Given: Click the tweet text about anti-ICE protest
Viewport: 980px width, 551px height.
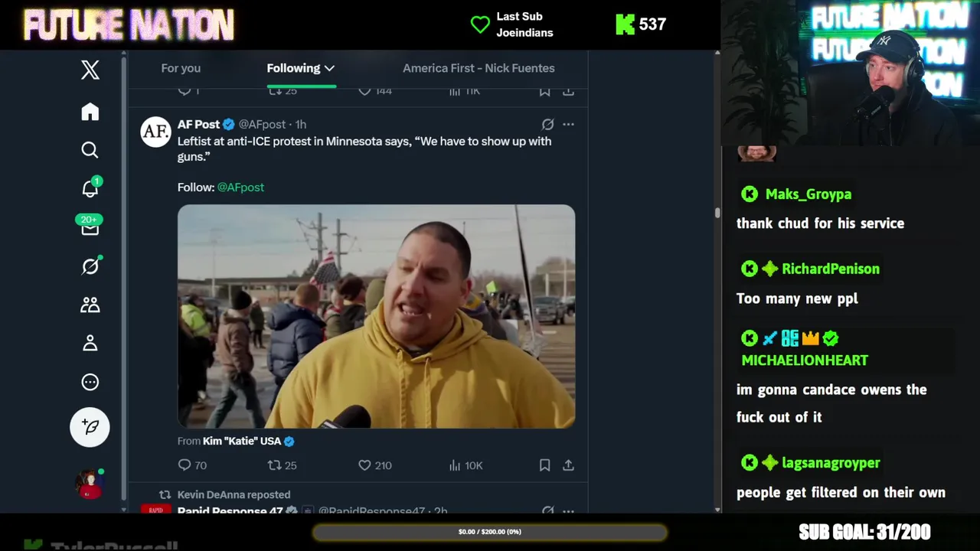Looking at the screenshot, I should tap(364, 148).
